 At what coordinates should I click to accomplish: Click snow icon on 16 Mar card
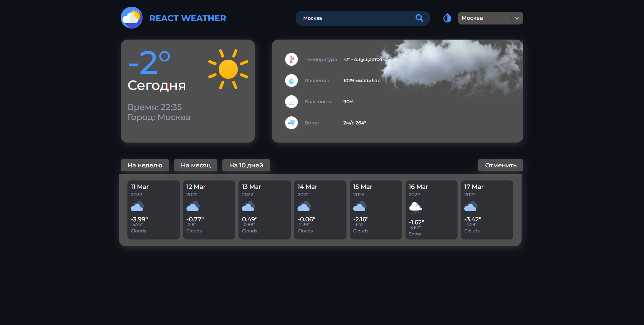(416, 208)
